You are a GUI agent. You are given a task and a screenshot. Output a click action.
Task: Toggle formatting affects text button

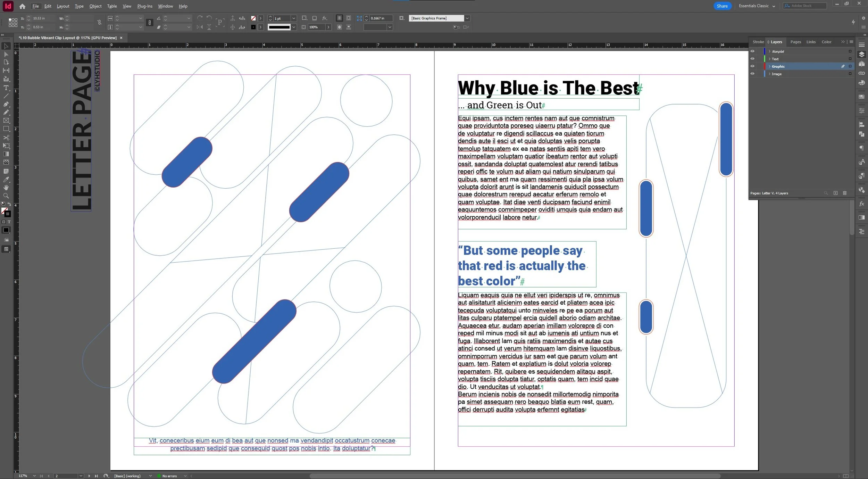pyautogui.click(x=9, y=222)
